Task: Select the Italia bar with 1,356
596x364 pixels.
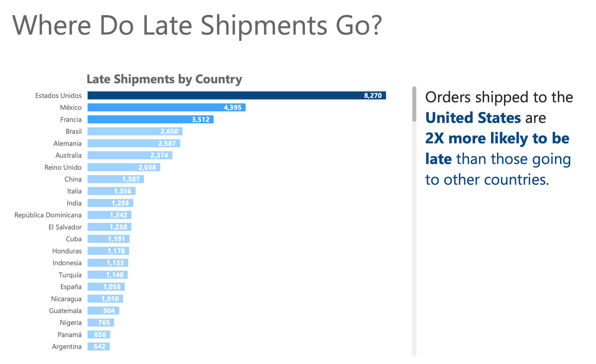Action: click(x=111, y=191)
